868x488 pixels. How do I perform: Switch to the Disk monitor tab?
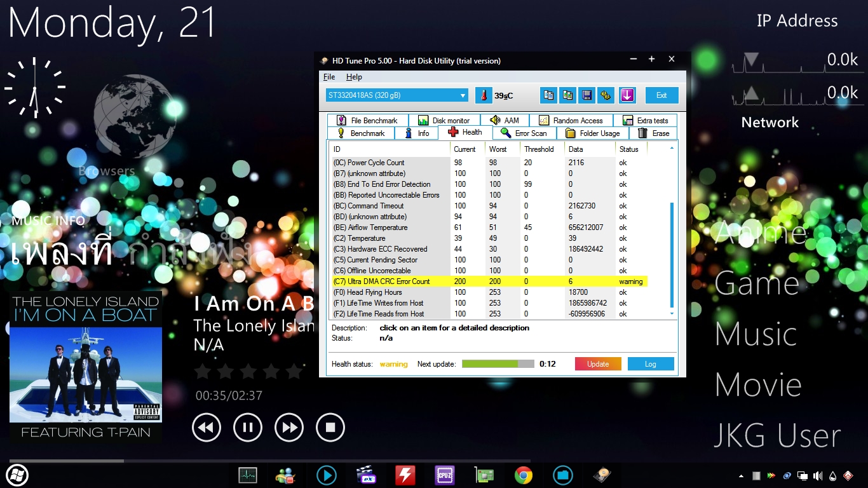click(444, 120)
